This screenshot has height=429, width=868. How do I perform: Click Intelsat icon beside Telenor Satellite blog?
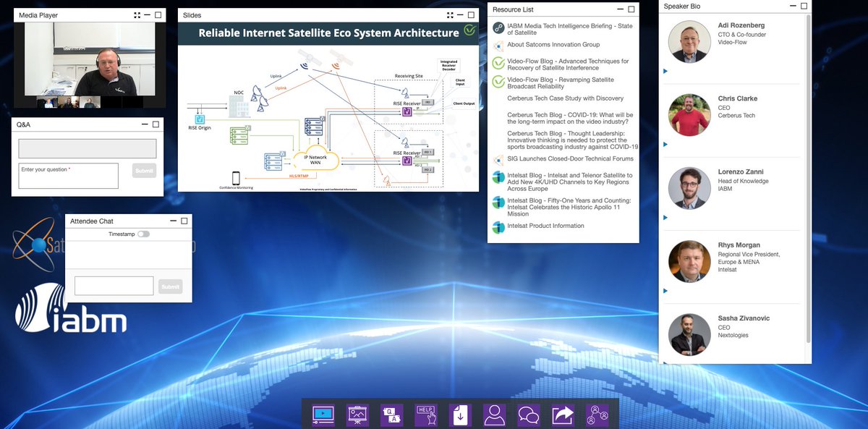pos(498,177)
